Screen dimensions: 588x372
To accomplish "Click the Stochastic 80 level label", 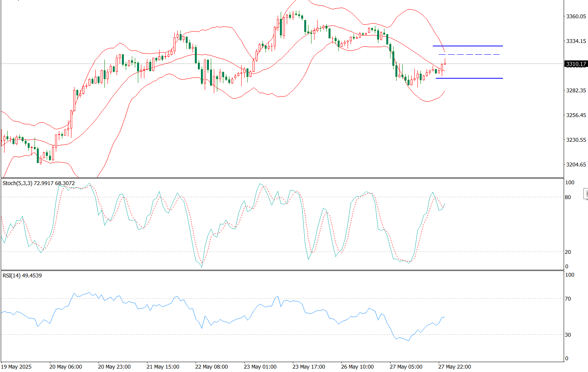I will coord(568,197).
